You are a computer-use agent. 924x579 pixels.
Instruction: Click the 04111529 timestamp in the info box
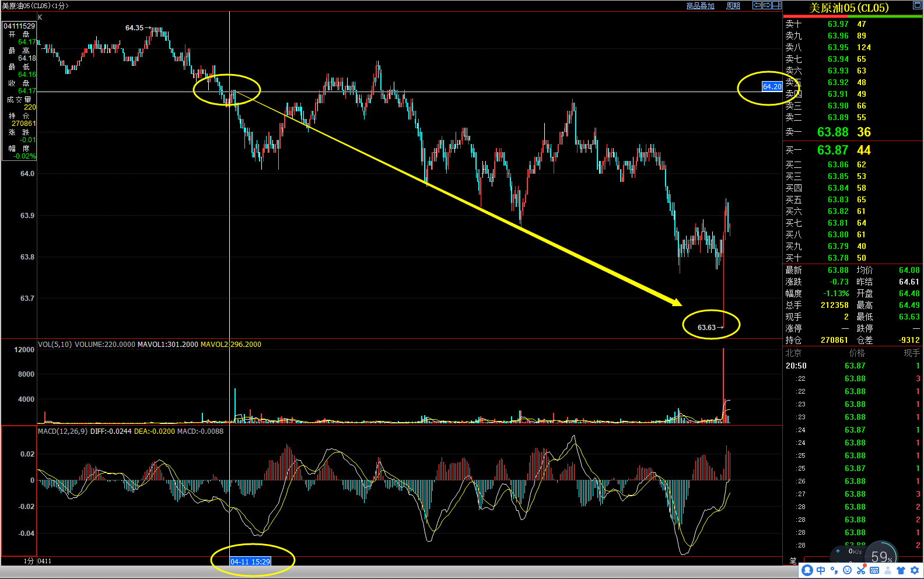click(19, 26)
